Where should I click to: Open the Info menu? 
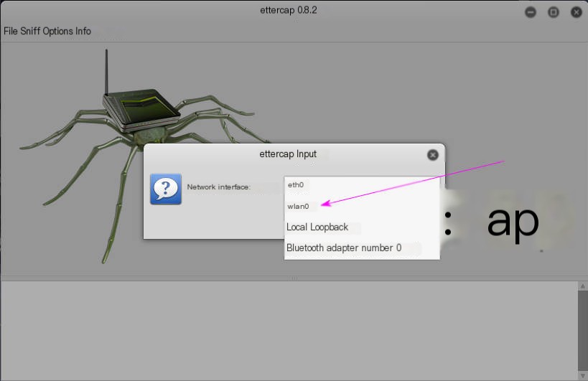tap(83, 31)
